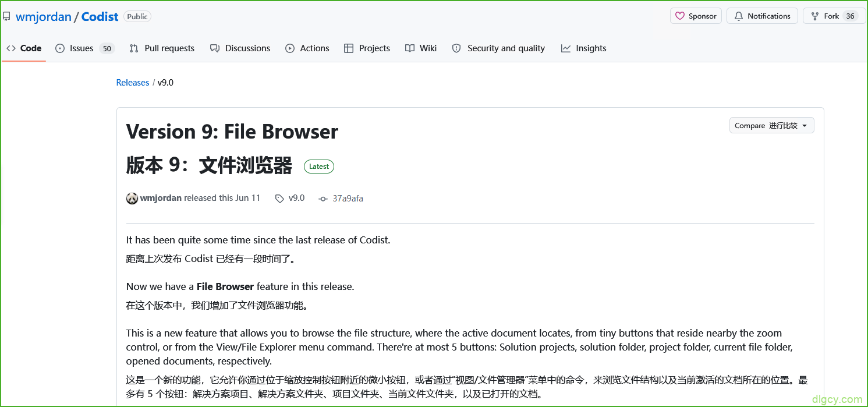Click the Wiki book icon
The width and height of the screenshot is (868, 407).
[x=410, y=48]
